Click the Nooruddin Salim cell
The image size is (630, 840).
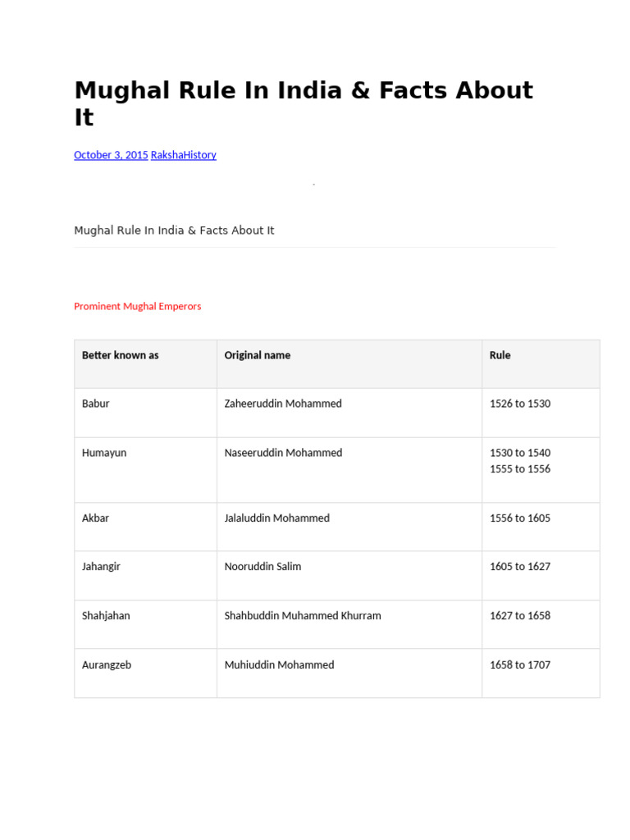click(349, 575)
